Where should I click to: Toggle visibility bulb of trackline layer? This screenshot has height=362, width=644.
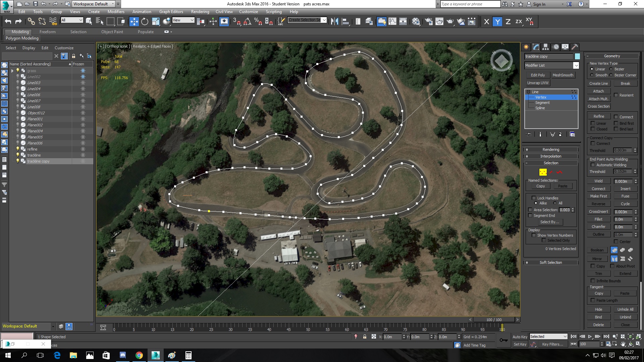(18, 155)
